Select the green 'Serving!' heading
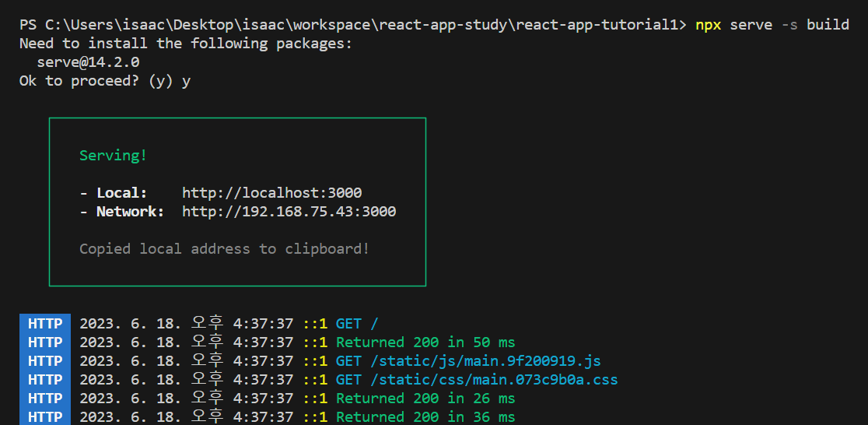The width and height of the screenshot is (868, 425). 113,156
